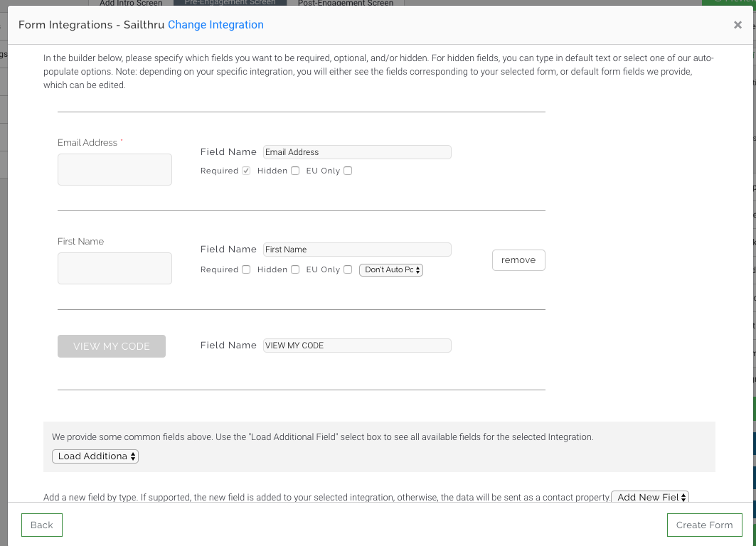Check EU Only for the Email Address field
Image resolution: width=756 pixels, height=546 pixels.
(x=348, y=171)
